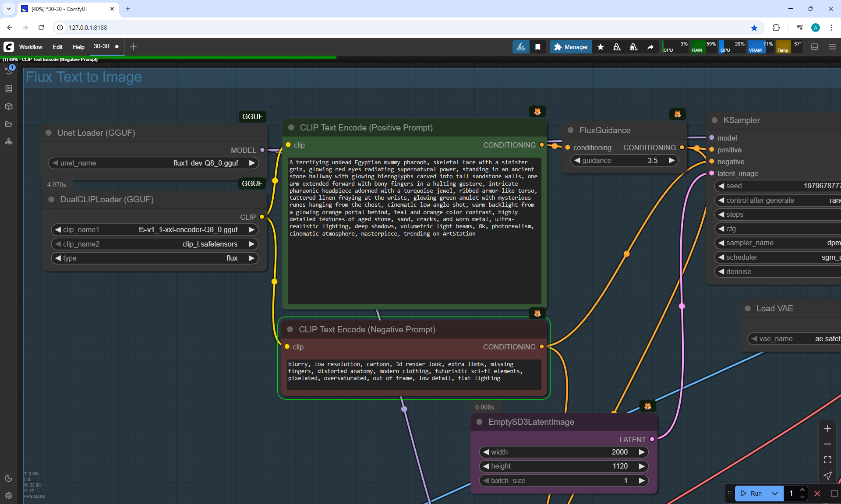This screenshot has width=841, height=504.
Task: Open the unet_name model selector
Action: click(x=153, y=163)
